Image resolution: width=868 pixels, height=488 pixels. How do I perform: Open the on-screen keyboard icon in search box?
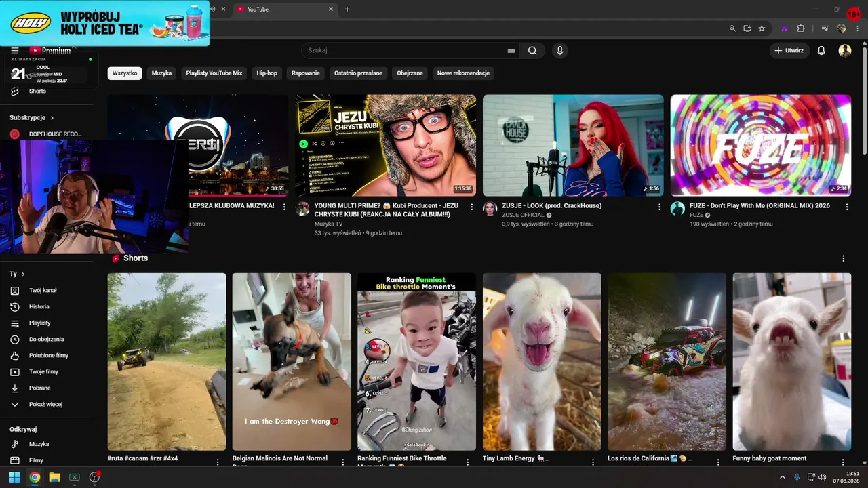(x=511, y=50)
